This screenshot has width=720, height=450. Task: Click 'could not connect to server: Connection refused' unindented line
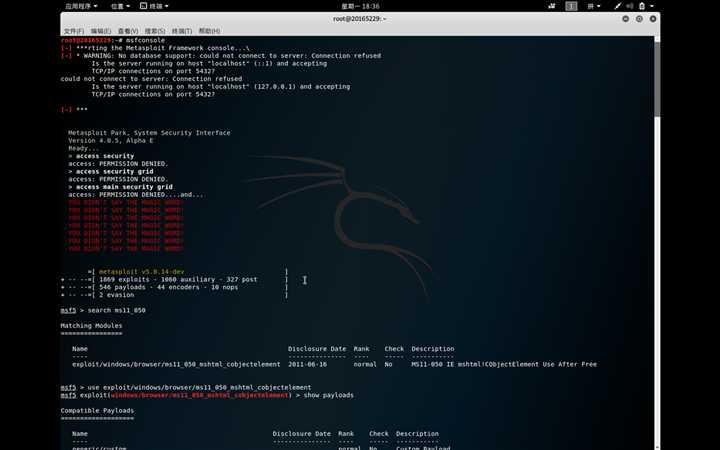click(151, 79)
